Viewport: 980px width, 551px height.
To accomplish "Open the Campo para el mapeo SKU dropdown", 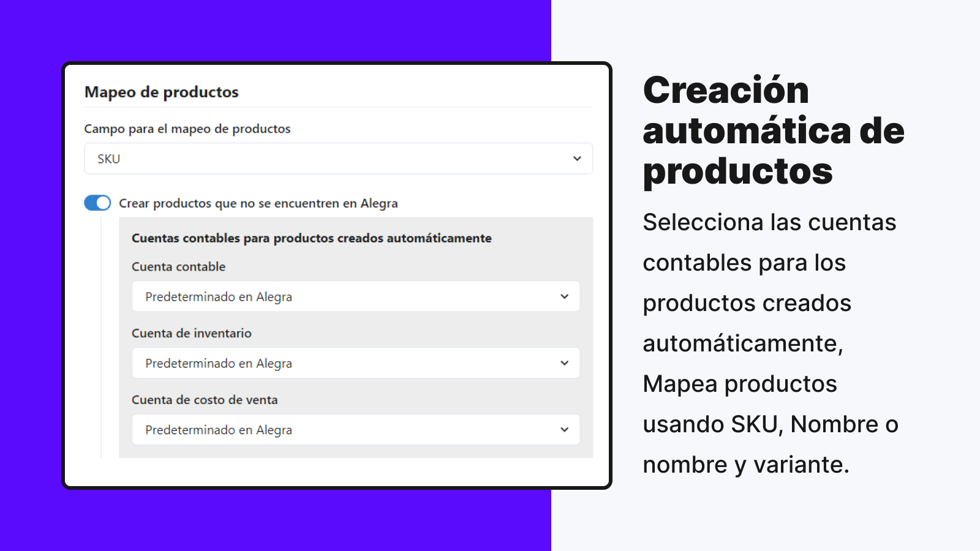I will pyautogui.click(x=338, y=159).
